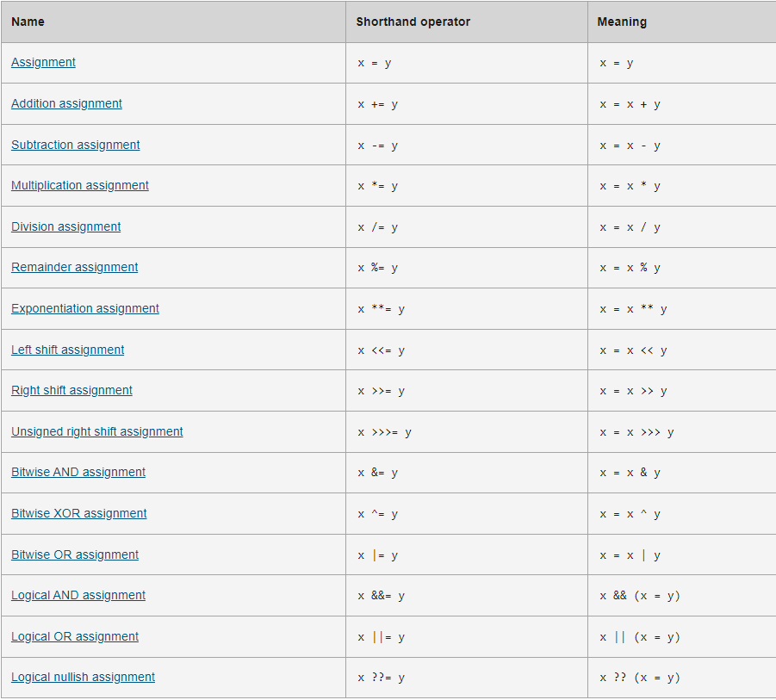Open the Right shift assignment link
This screenshot has width=776, height=700.
click(x=71, y=390)
